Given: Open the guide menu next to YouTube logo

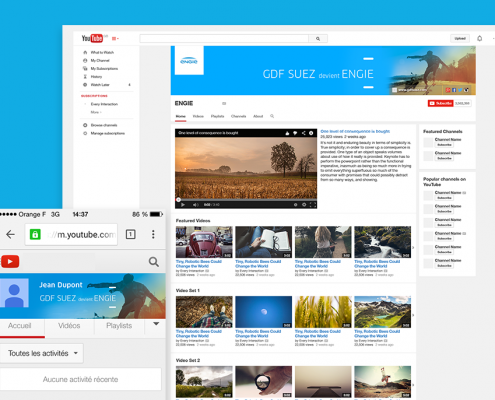Looking at the screenshot, I should coord(115,39).
